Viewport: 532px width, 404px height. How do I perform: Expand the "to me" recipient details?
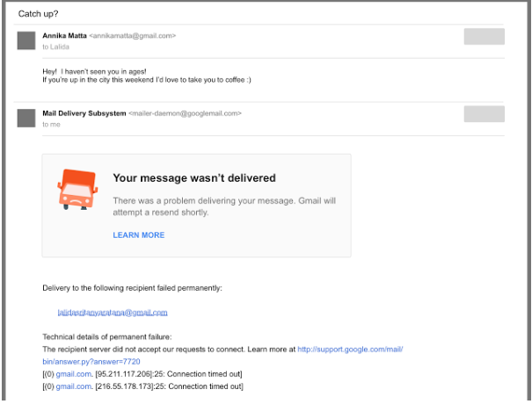pos(51,125)
